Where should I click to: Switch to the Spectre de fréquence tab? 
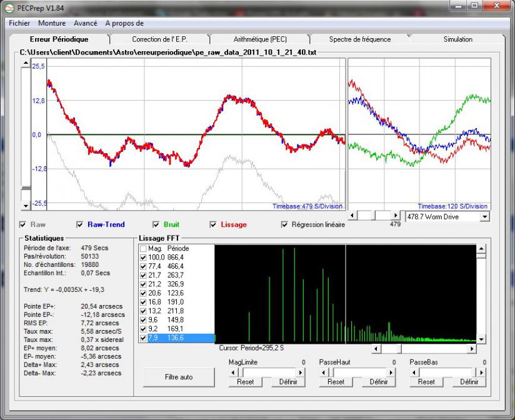coord(359,39)
